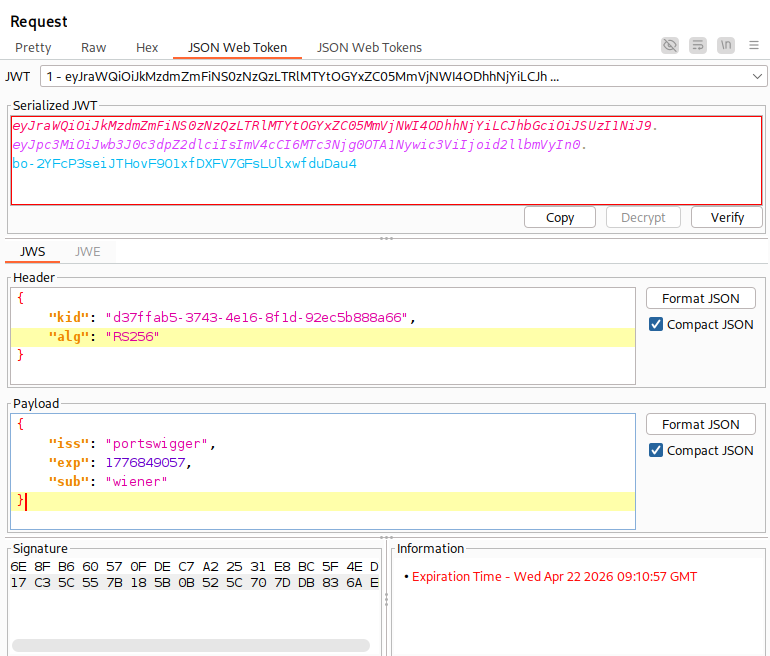
Task: Switch to the Raw tab
Action: coord(93,48)
